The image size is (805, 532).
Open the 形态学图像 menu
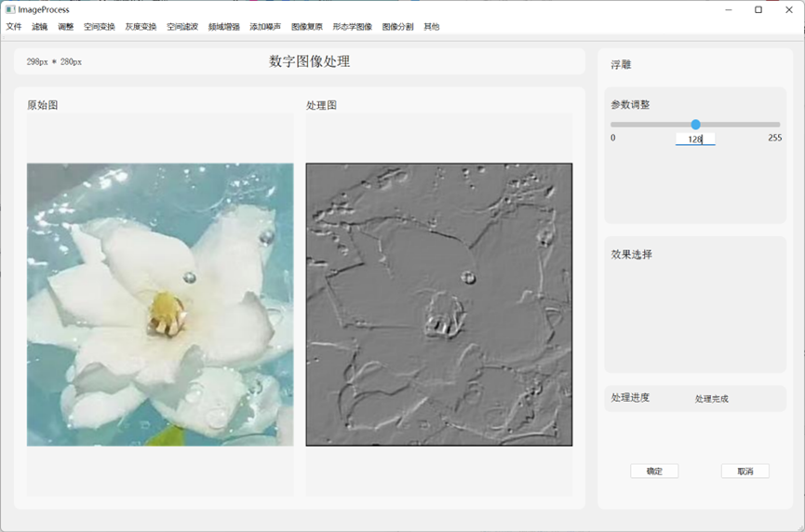click(353, 27)
